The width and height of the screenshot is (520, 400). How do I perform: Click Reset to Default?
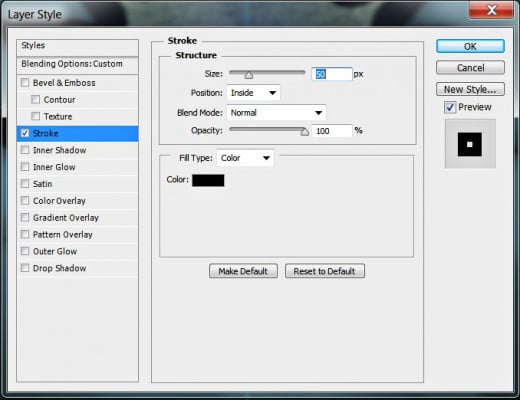325,271
